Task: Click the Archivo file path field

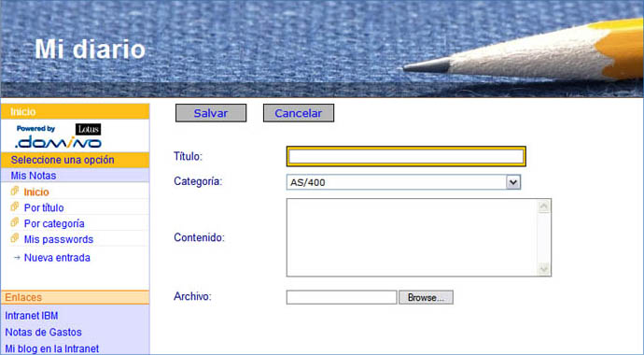Action: tap(342, 297)
